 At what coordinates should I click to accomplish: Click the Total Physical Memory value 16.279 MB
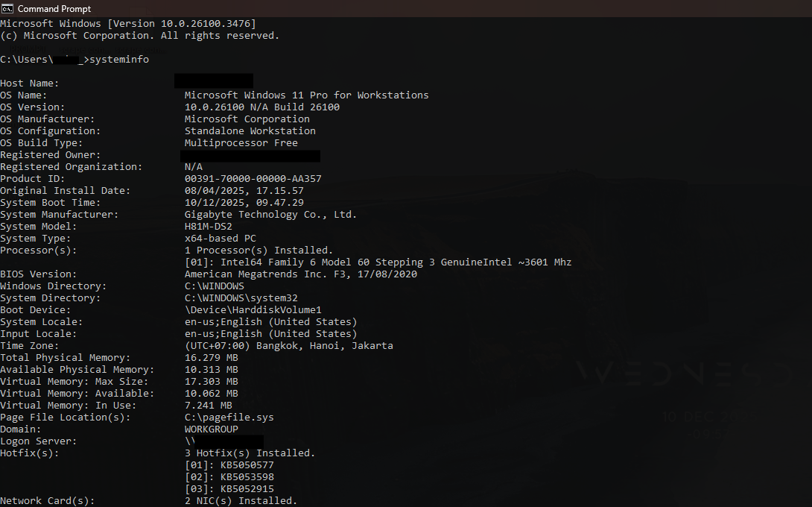211,358
